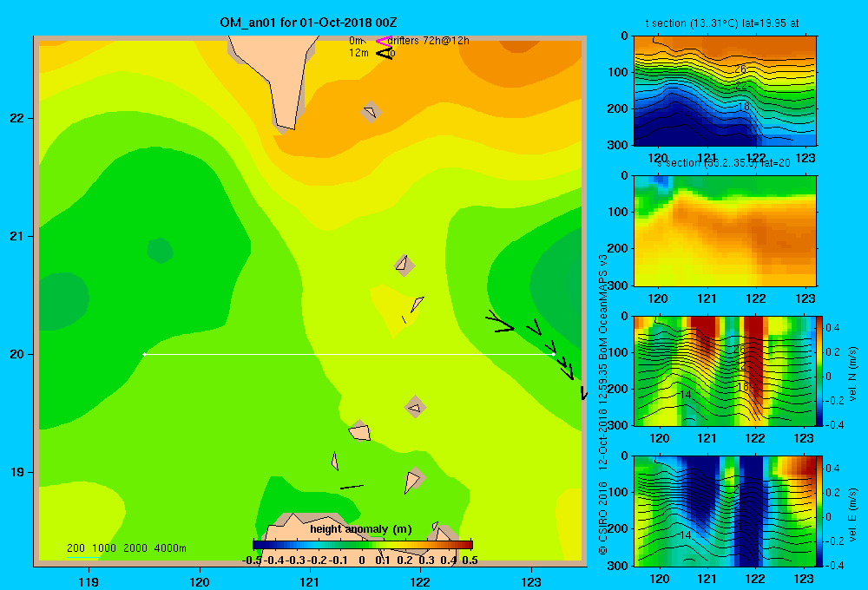This screenshot has height=590, width=868.
Task: Click the 'vel. N (m/s)' color bar
Action: tap(820, 370)
